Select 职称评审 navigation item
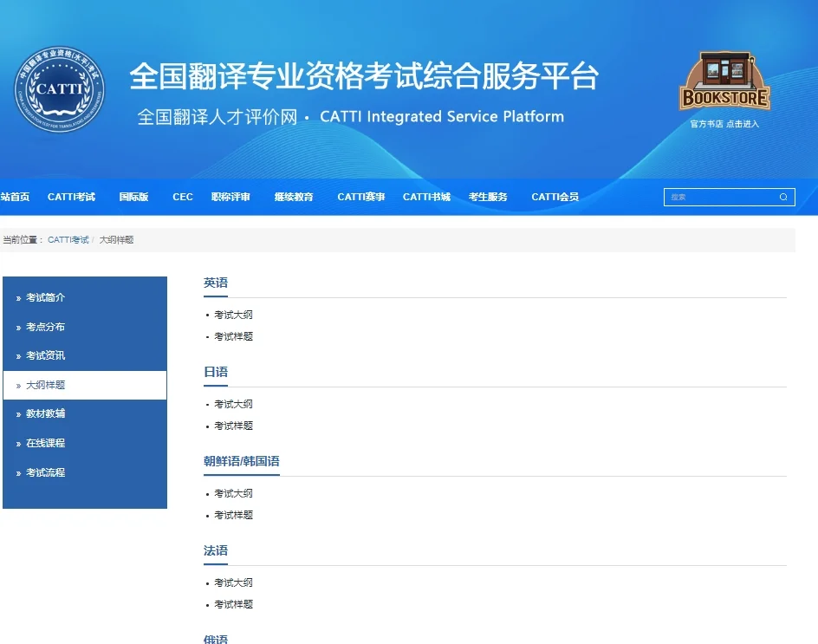818x644 pixels. 230,197
